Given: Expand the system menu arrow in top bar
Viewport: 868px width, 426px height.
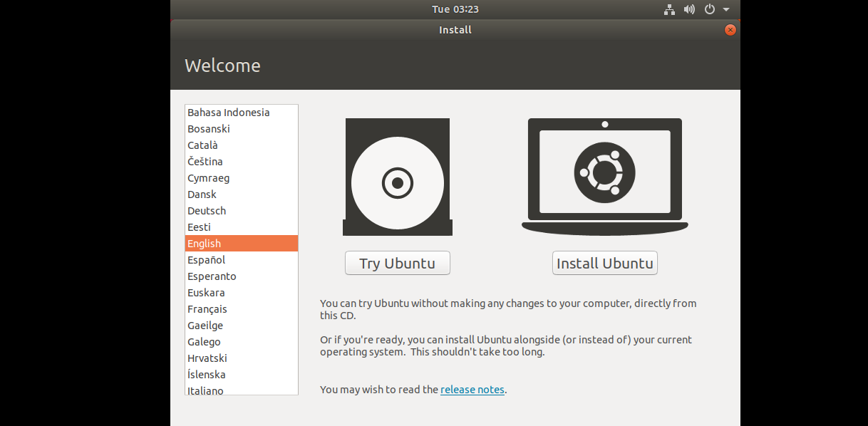Looking at the screenshot, I should [x=726, y=10].
